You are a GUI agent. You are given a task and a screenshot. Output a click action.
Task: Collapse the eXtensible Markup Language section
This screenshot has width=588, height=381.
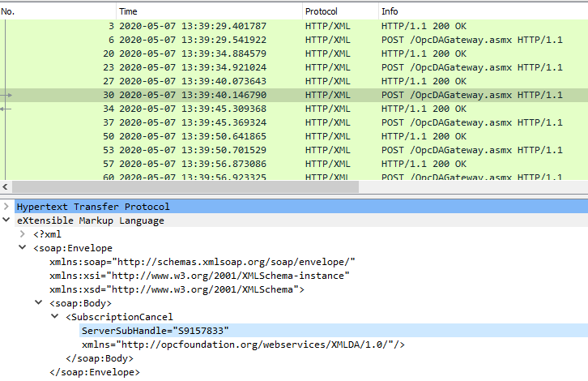point(6,220)
